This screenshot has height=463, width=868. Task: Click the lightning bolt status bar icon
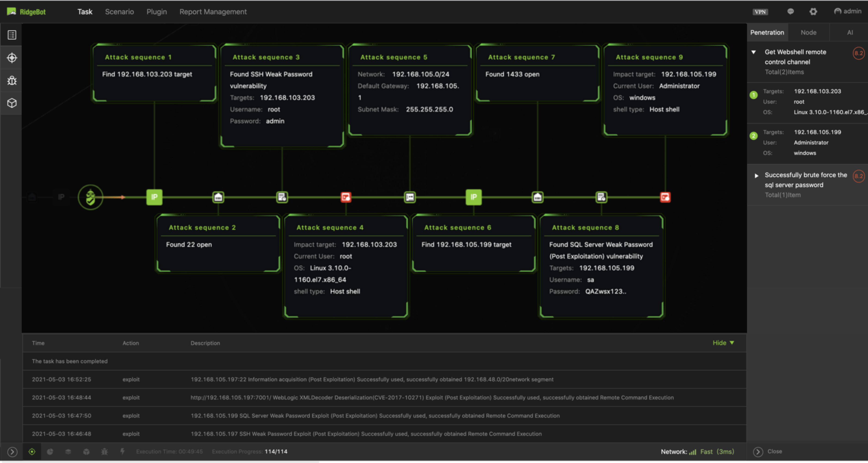(122, 451)
